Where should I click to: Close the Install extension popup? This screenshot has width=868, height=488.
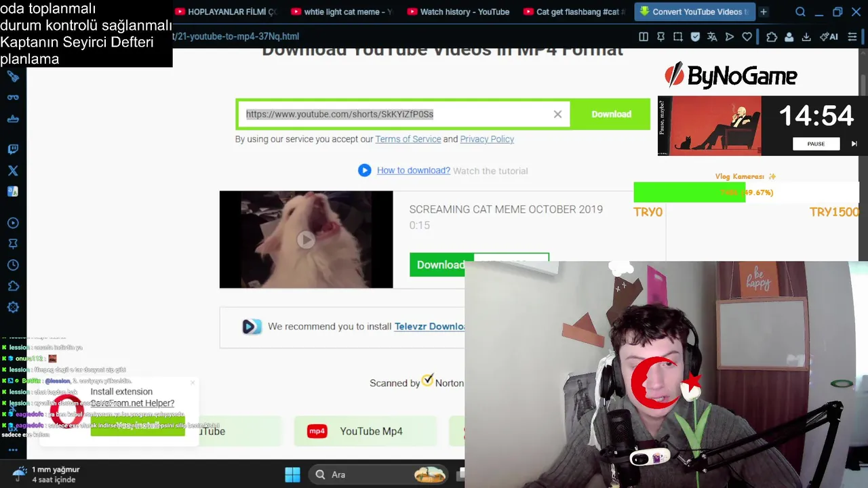pyautogui.click(x=193, y=383)
